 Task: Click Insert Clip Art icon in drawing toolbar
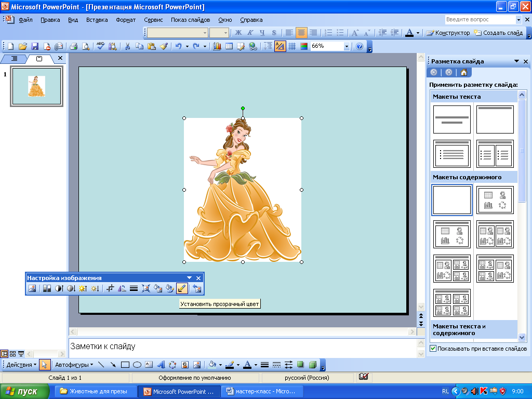click(x=184, y=365)
